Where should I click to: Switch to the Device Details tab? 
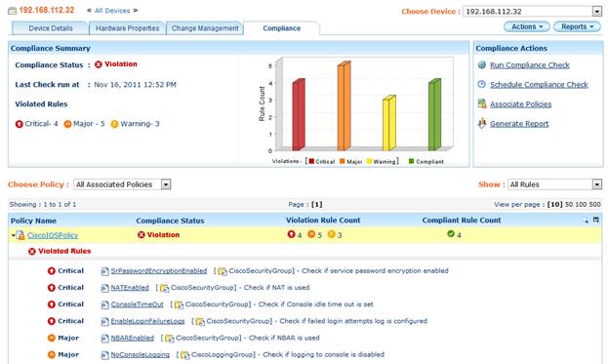click(x=51, y=28)
